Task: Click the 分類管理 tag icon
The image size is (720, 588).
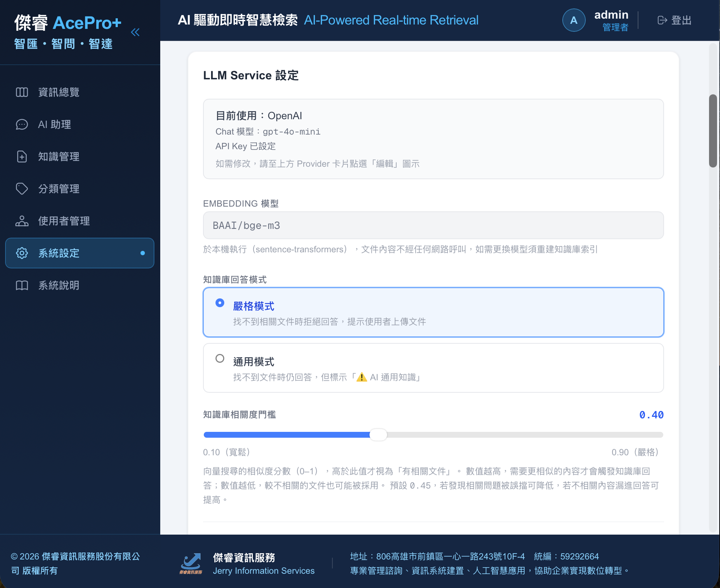Action: click(22, 189)
